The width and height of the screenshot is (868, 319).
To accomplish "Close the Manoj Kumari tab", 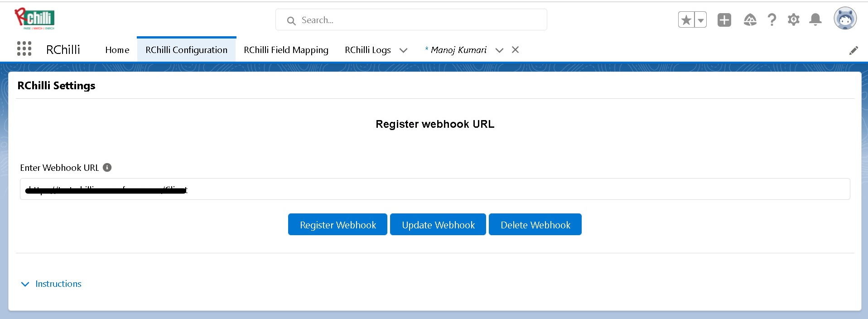I will (x=515, y=50).
